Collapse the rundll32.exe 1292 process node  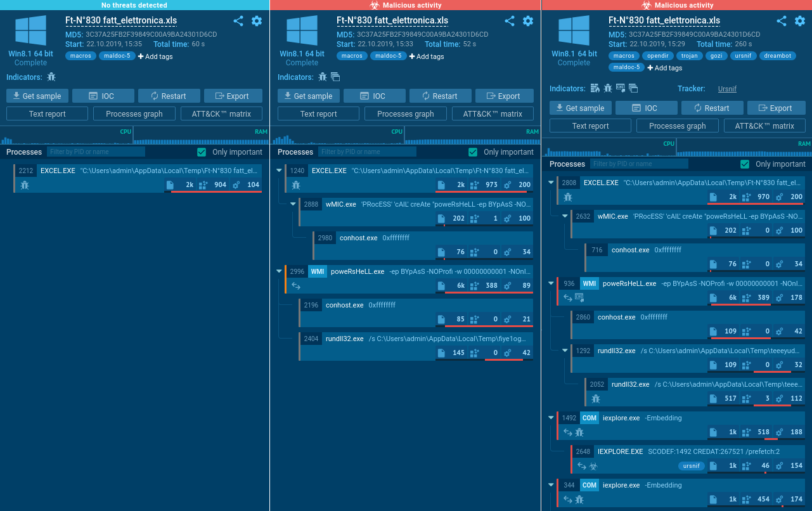click(565, 351)
